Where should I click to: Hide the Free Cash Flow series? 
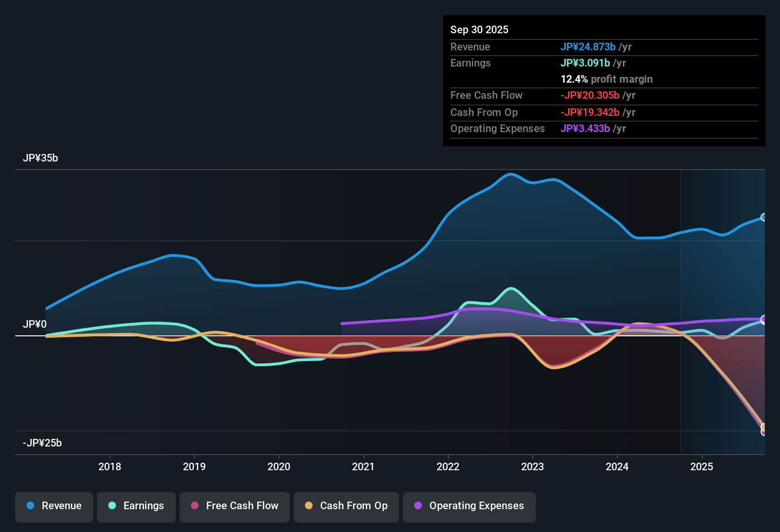(x=234, y=506)
